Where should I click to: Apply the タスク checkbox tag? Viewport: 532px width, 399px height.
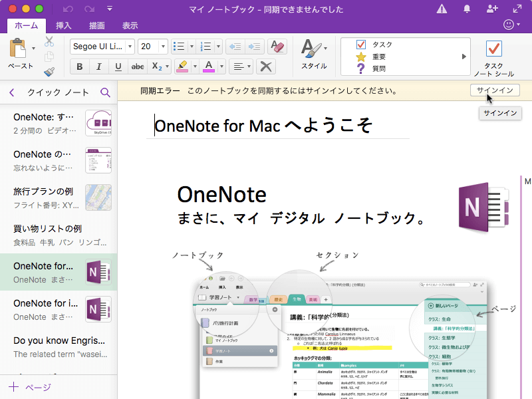click(374, 45)
